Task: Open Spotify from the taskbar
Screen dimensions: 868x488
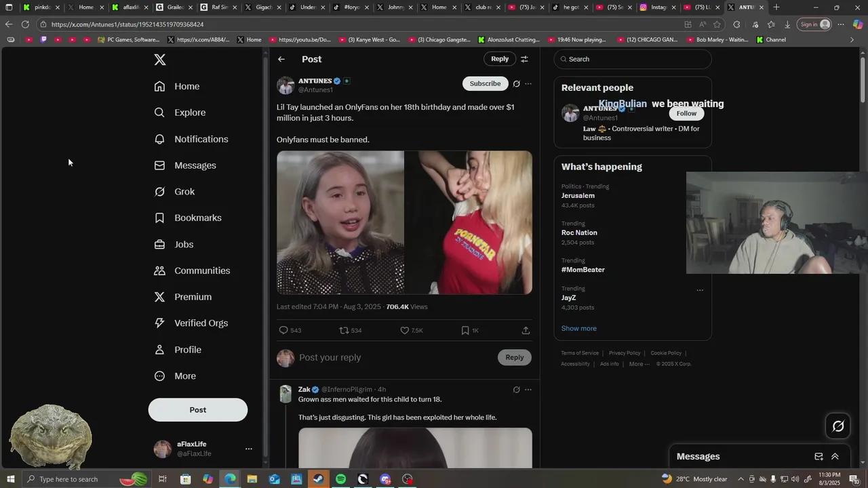Action: click(x=340, y=479)
